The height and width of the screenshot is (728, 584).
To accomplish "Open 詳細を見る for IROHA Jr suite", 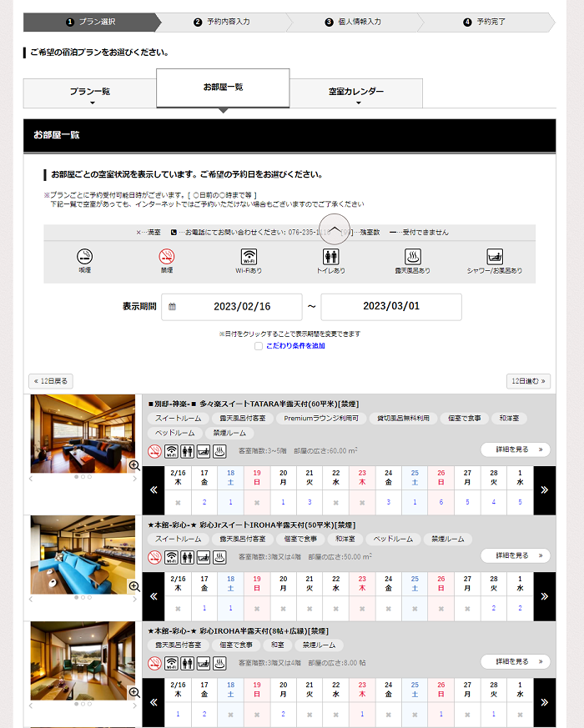I will [516, 555].
